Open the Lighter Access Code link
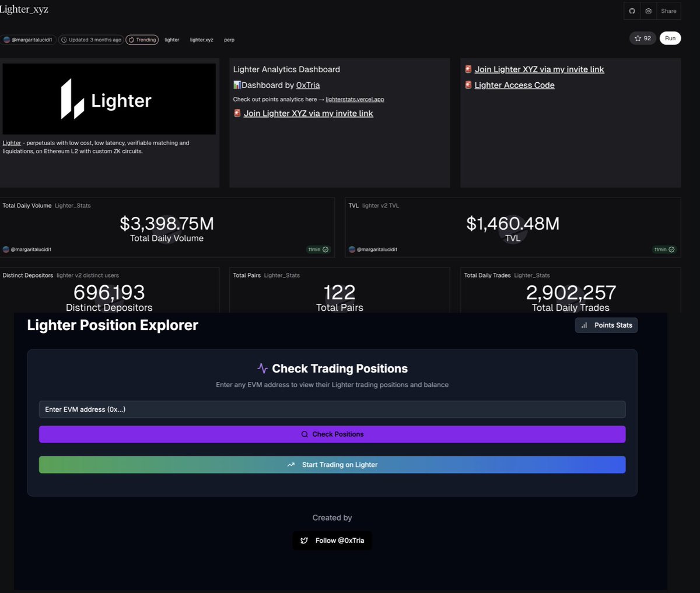The height and width of the screenshot is (593, 700). pos(514,85)
